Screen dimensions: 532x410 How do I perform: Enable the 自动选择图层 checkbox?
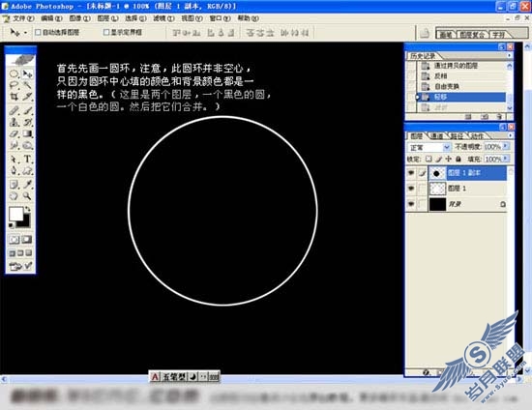(x=38, y=32)
